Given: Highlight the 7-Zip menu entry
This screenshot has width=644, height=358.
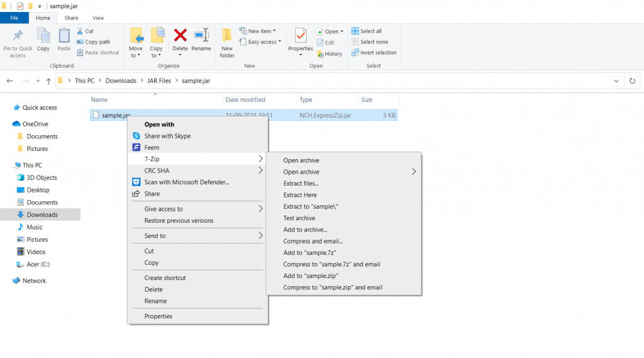Looking at the screenshot, I should click(x=197, y=159).
